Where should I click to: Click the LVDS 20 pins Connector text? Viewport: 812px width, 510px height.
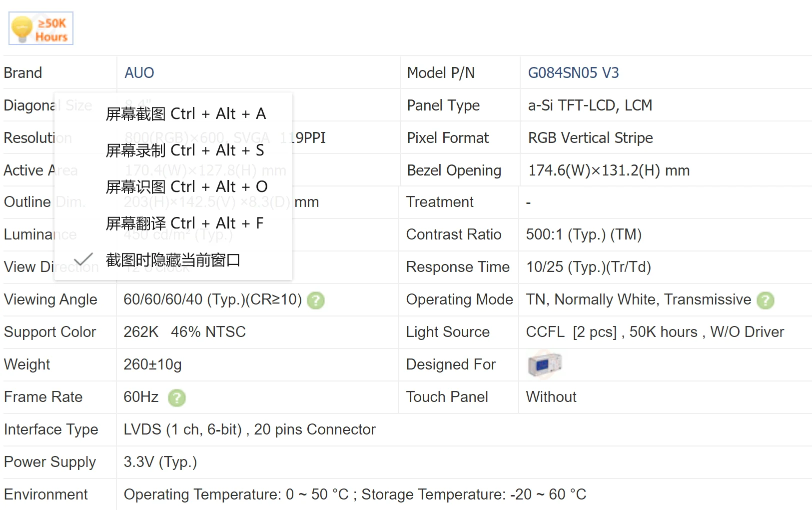click(x=249, y=429)
